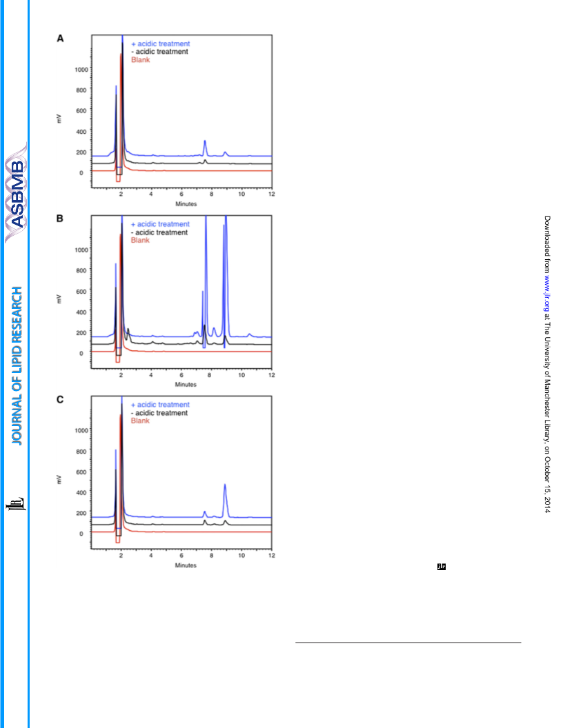Click '- acidic treatment' legend in panel C

[x=159, y=413]
